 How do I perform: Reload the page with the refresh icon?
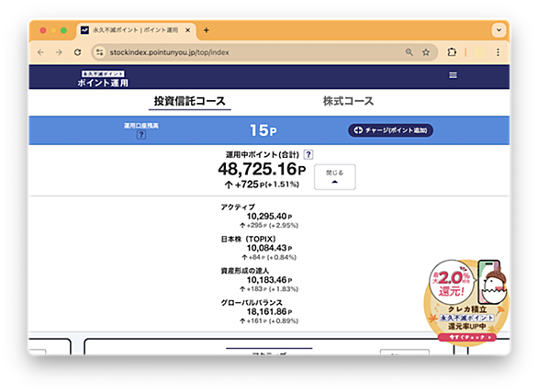[x=77, y=52]
